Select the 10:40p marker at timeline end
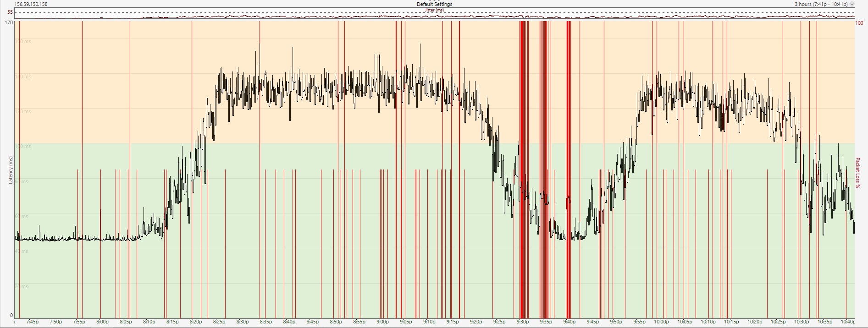The width and height of the screenshot is (868, 328). coord(848,322)
